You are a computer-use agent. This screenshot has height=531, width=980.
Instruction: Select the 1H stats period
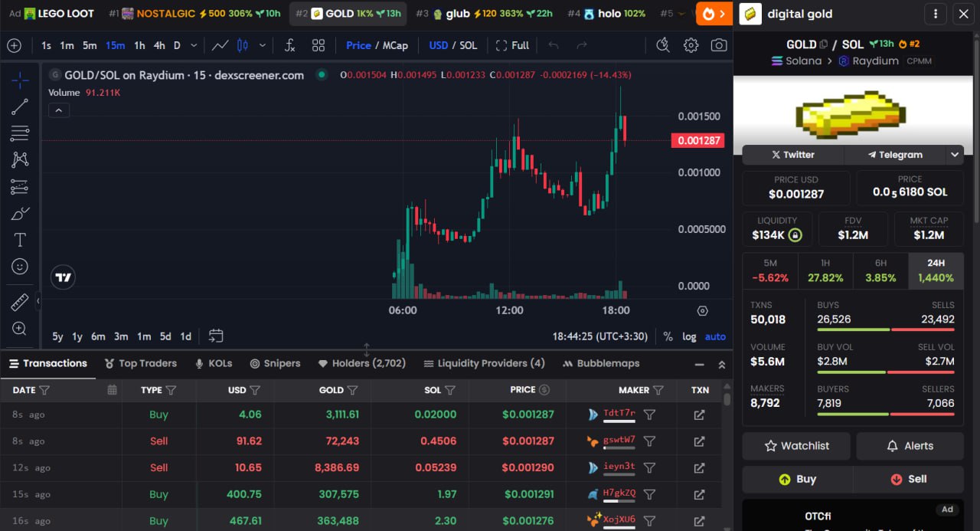point(825,271)
